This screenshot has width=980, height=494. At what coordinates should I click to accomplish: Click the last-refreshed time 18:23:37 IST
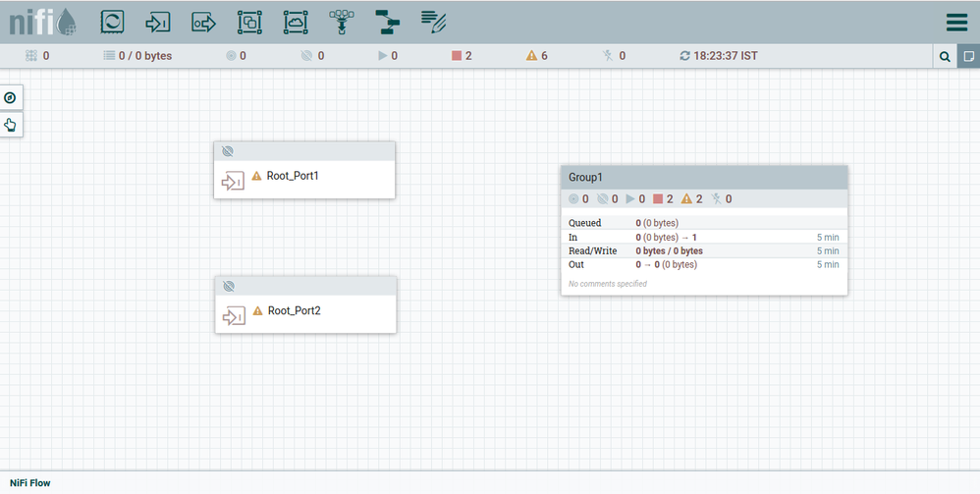(725, 56)
